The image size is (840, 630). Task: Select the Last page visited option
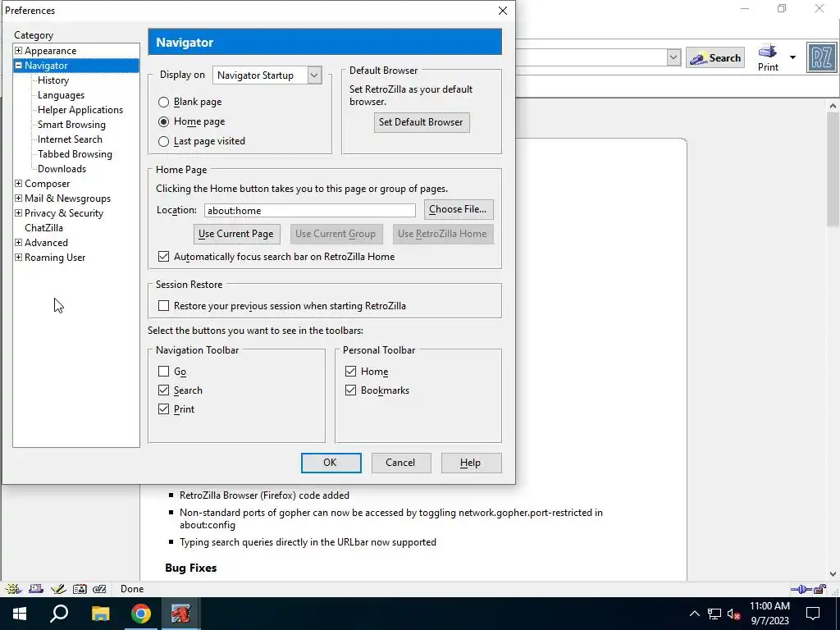[x=163, y=141]
